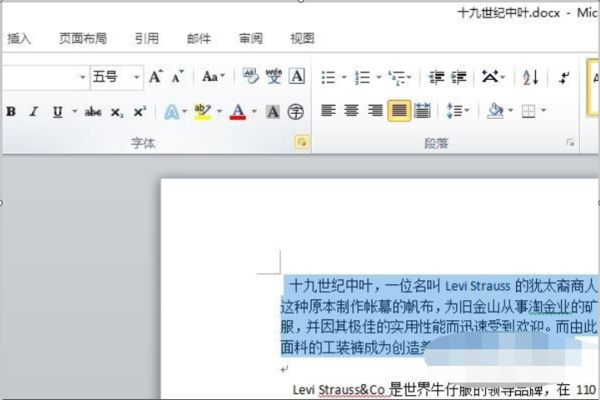Click the Increase Indent icon
600x400 pixels.
pos(458,77)
